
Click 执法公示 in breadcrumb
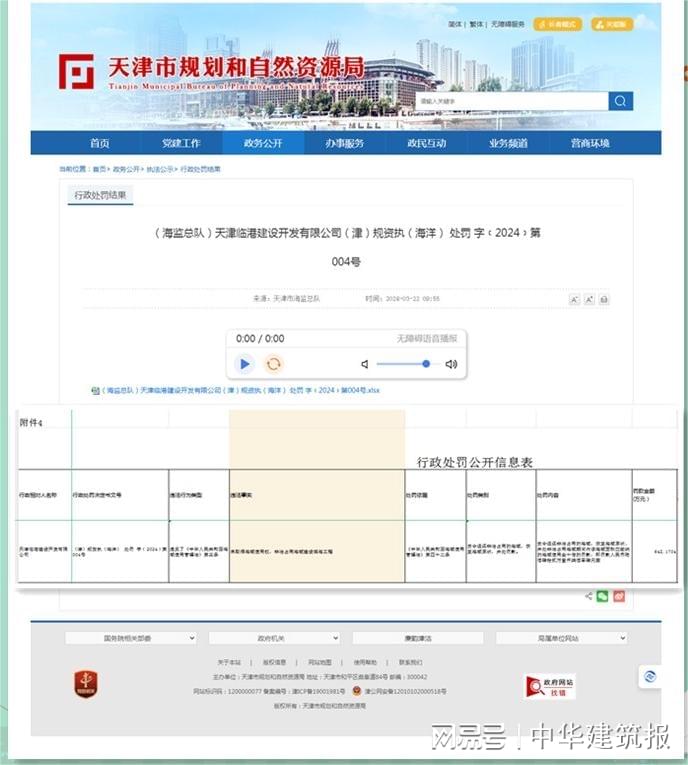pos(160,169)
